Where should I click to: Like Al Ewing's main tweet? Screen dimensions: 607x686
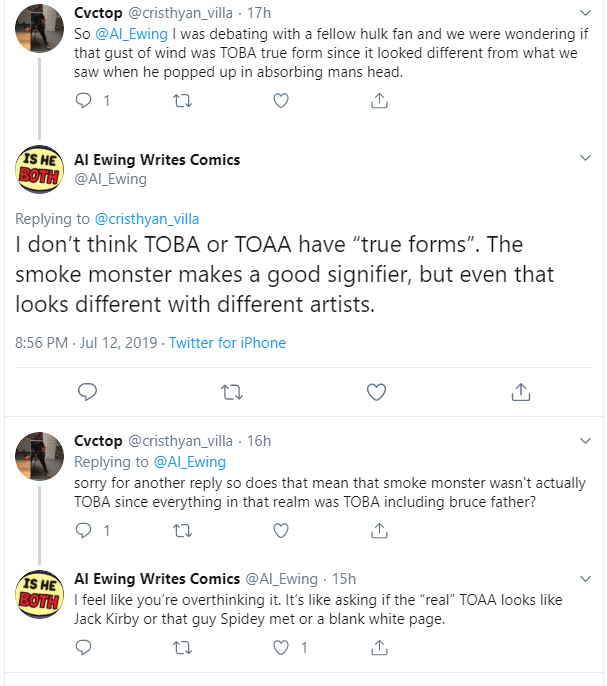point(376,390)
